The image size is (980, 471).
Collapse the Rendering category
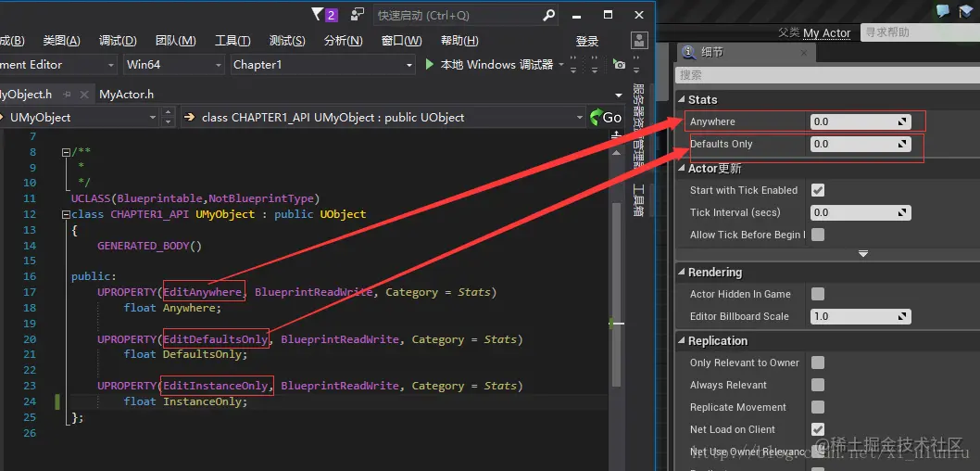681,272
